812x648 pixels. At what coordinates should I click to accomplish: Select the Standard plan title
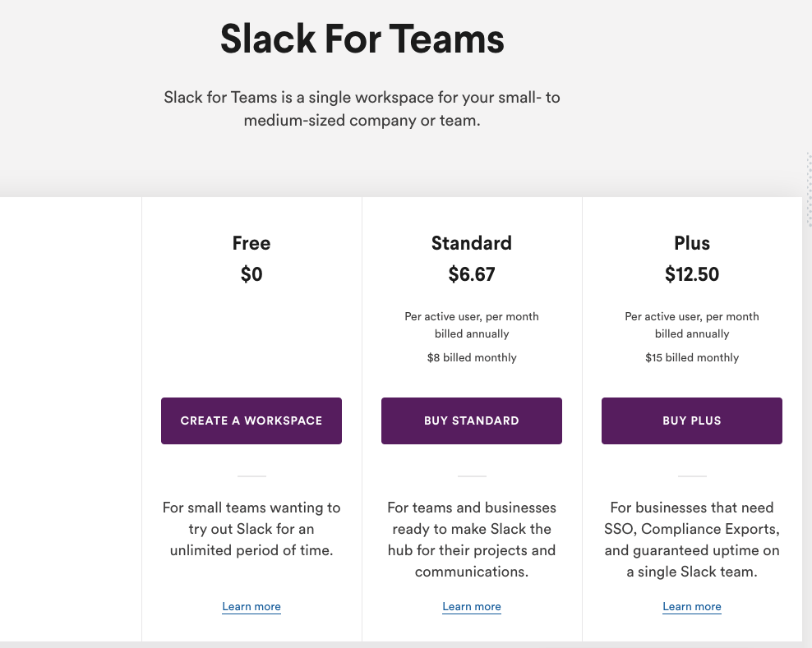click(472, 243)
